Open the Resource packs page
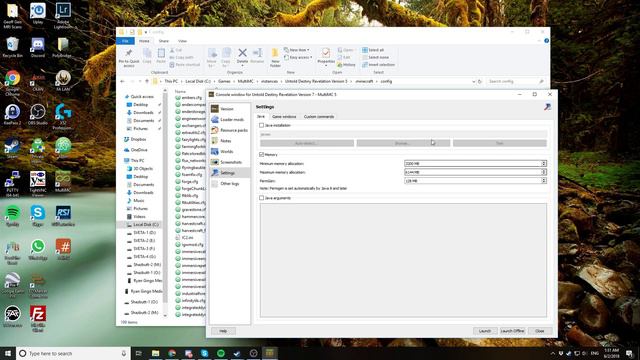The image size is (640, 360). [229, 130]
